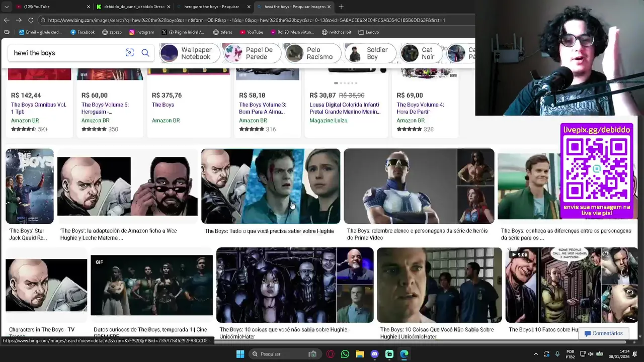Open The Boys Volume 4: Hora De Partir link

[420, 108]
